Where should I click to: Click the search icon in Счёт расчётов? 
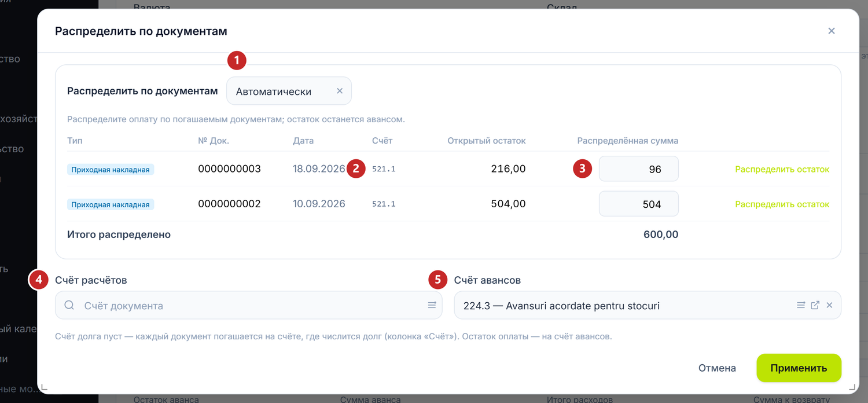69,305
